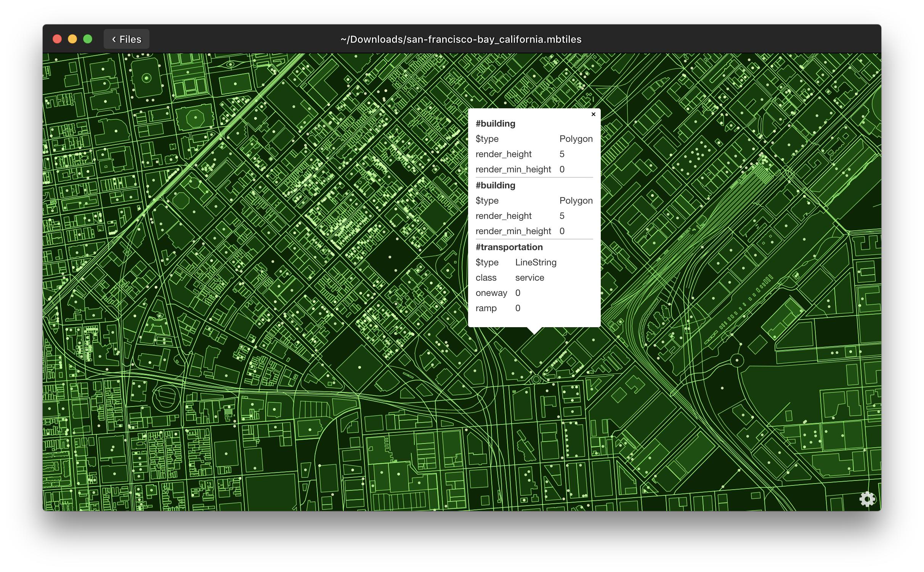The height and width of the screenshot is (572, 924).
Task: Go back with the Files button
Action: (126, 39)
